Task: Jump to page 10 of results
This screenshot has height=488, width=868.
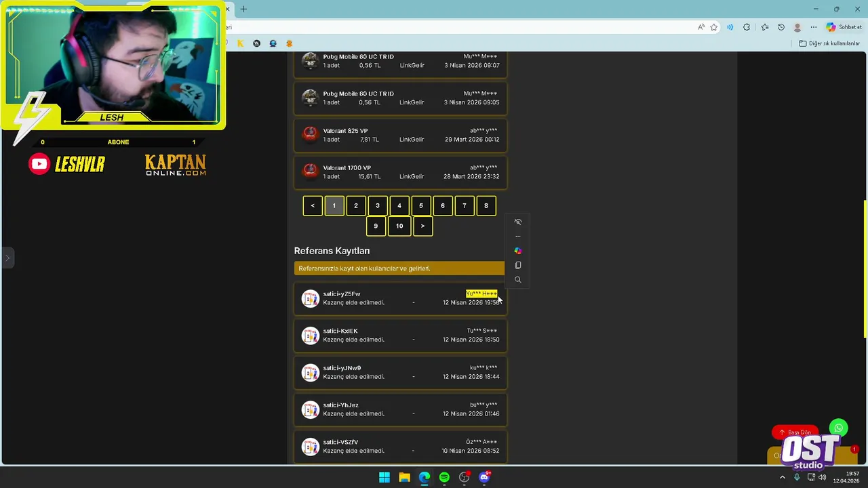Action: 399,226
